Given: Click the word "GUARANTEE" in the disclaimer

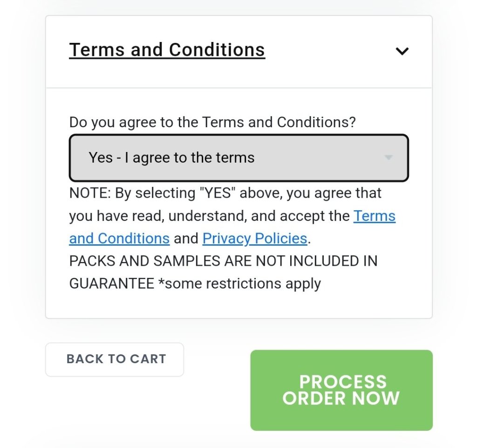Looking at the screenshot, I should (112, 283).
